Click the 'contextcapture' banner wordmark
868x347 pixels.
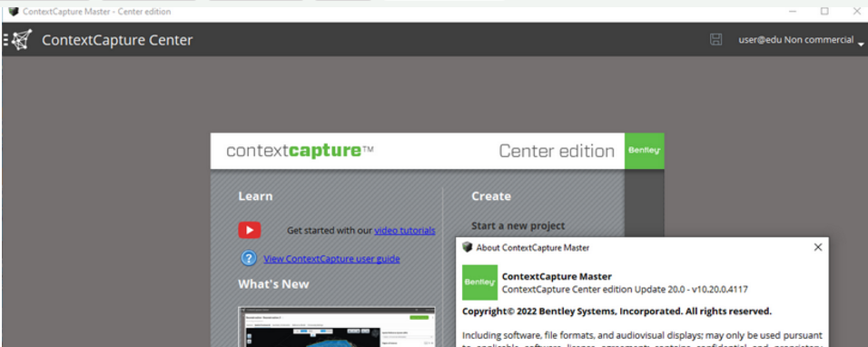300,151
